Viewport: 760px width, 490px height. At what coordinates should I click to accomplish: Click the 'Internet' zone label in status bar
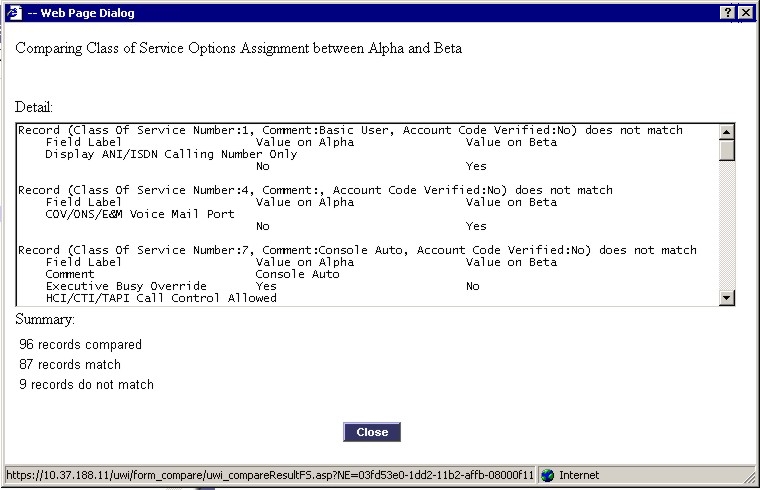[579, 475]
